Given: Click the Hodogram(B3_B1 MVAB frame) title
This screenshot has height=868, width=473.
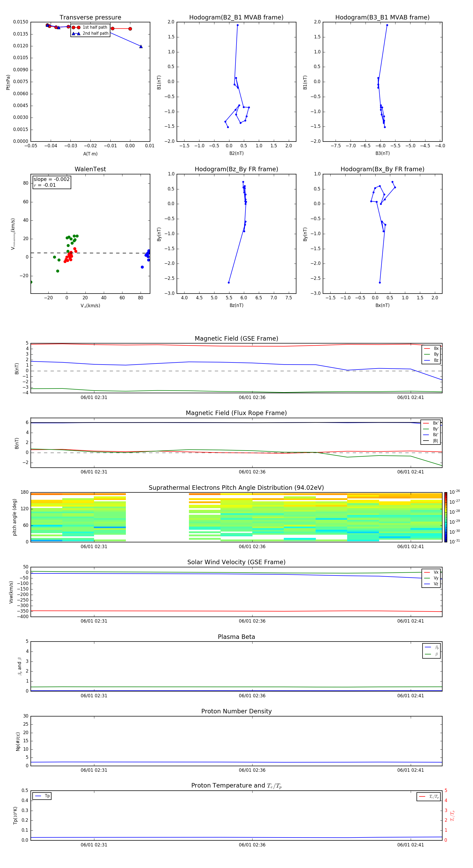Looking at the screenshot, I should (382, 17).
